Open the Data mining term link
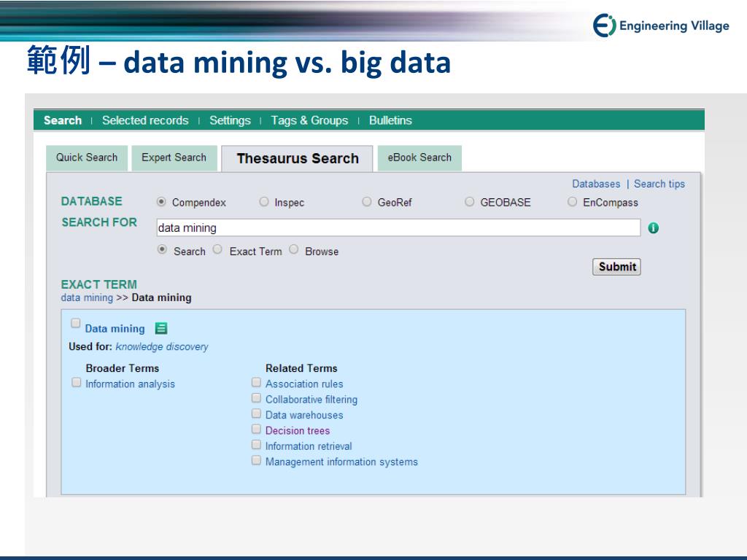Screen dimensions: 747x560 click(115, 329)
